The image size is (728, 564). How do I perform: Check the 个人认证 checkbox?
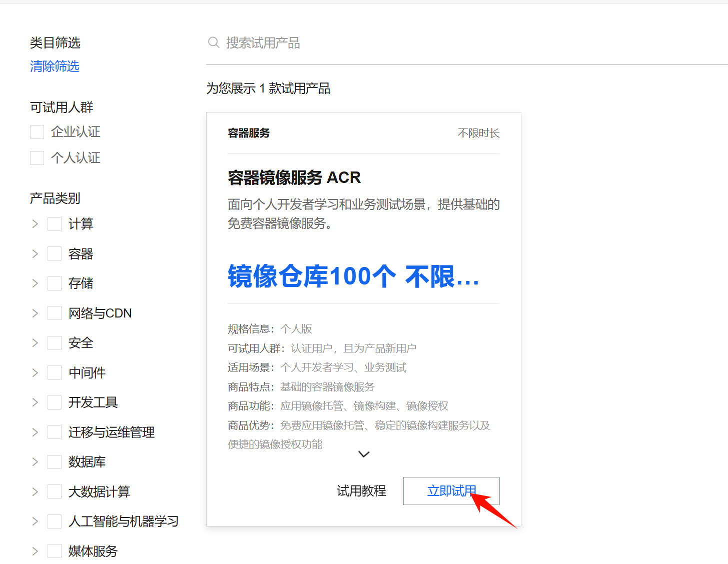pyautogui.click(x=37, y=157)
